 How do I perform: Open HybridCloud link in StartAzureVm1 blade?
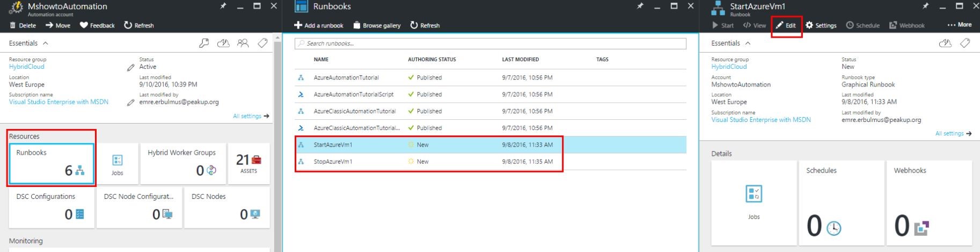(729, 67)
